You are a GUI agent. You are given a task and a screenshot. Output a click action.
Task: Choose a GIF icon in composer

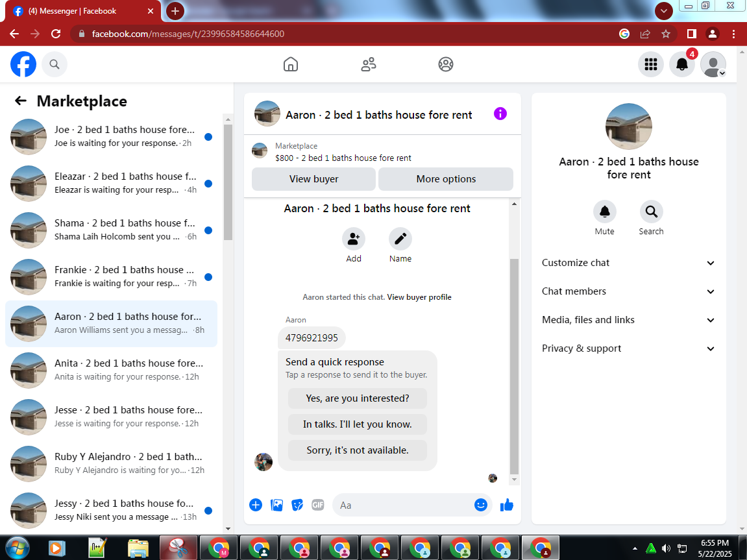318,505
